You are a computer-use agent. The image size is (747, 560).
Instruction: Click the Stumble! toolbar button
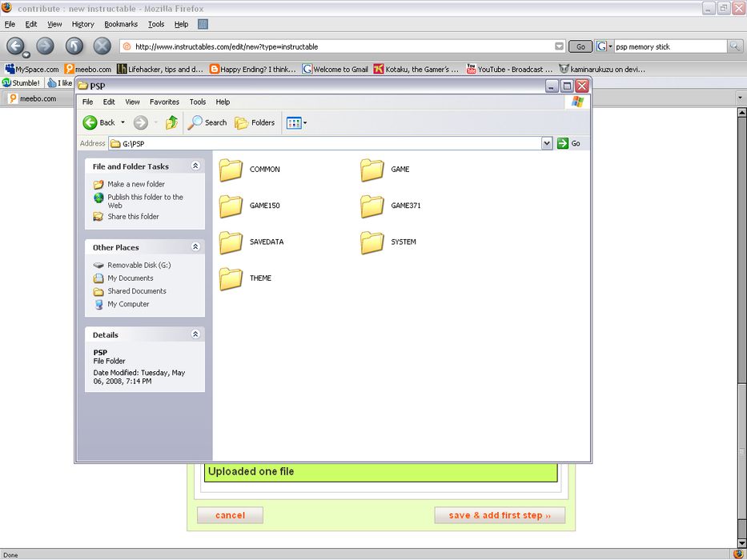pos(22,83)
